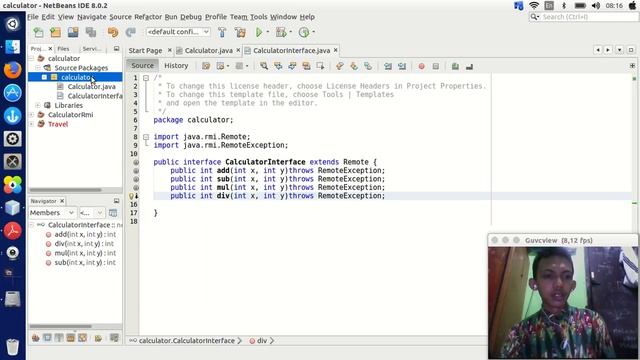Open Members dropdown in Navigator
This screenshot has width=640, height=360.
click(x=52, y=213)
